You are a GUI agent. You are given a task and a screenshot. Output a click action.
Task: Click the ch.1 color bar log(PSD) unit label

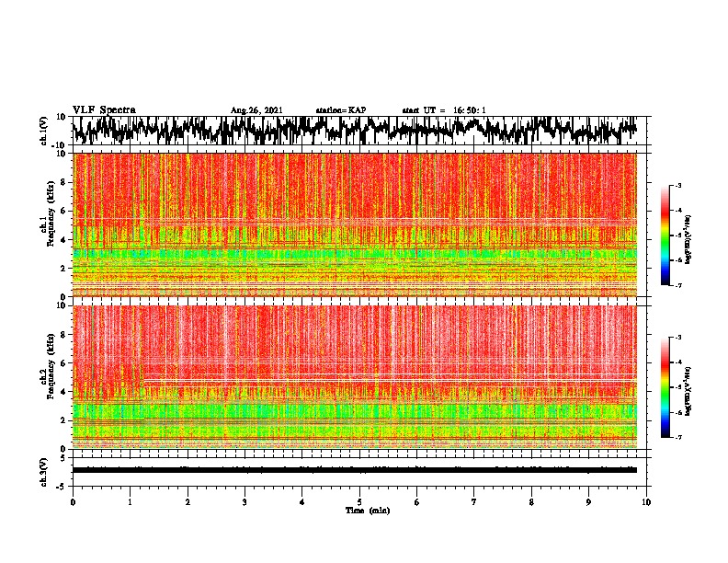pos(688,239)
